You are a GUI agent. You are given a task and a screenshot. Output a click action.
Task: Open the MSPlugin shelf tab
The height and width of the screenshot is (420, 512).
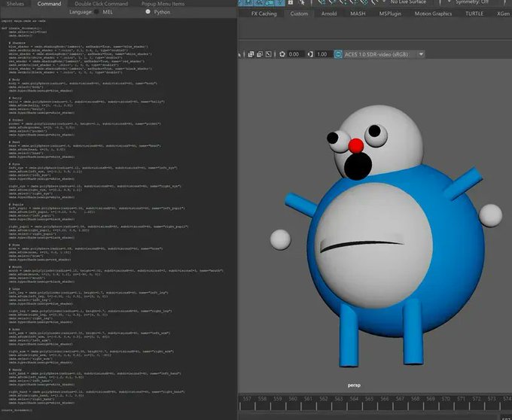coord(390,14)
